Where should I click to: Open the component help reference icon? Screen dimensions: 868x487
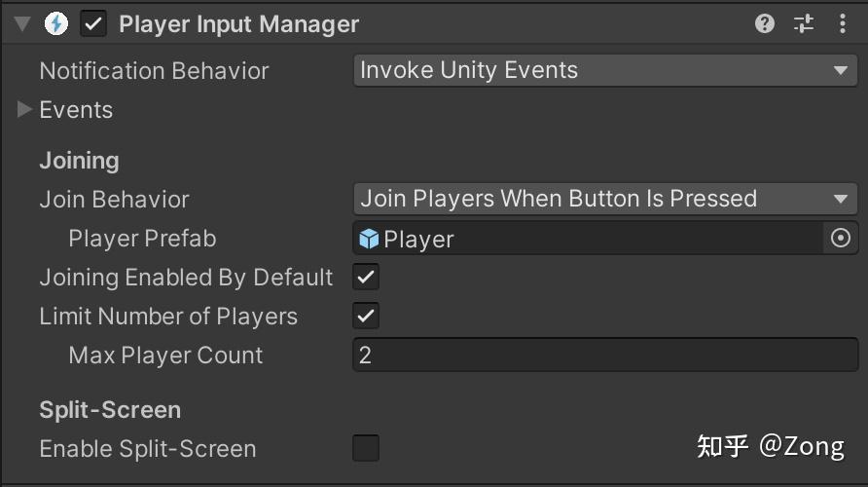[765, 24]
